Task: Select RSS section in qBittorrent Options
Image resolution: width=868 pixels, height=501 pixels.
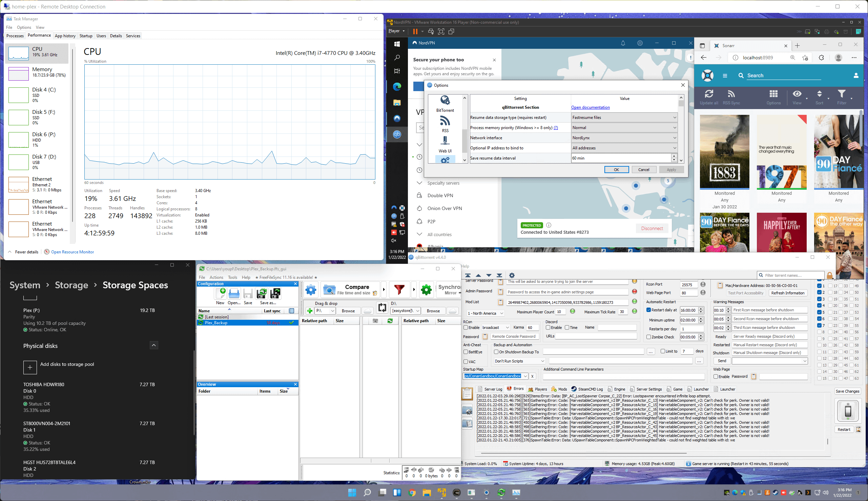Action: (x=445, y=124)
